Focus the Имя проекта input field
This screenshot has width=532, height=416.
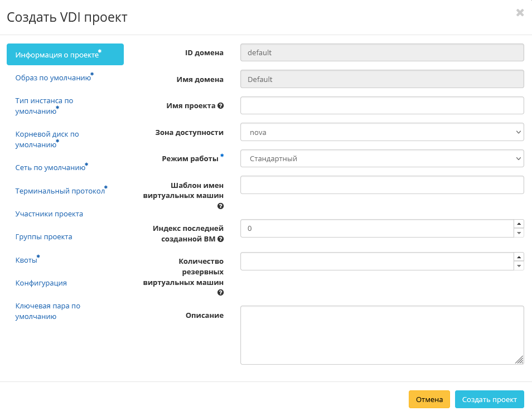(x=382, y=105)
